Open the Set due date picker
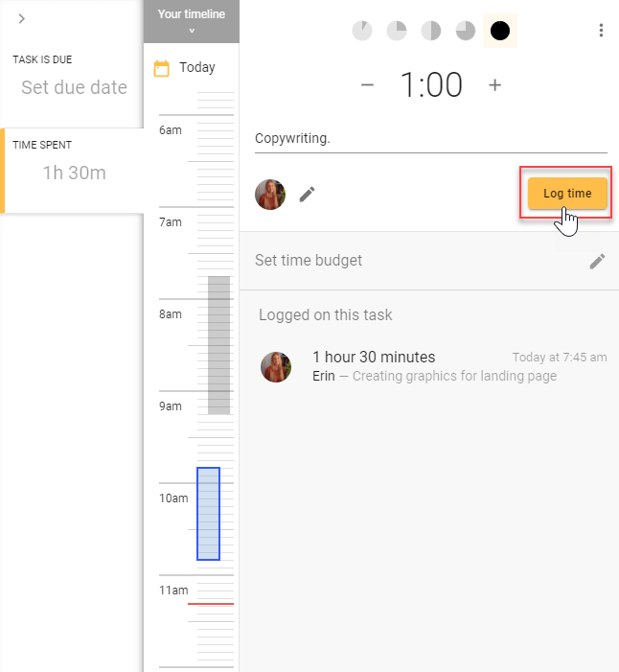 pyautogui.click(x=74, y=87)
